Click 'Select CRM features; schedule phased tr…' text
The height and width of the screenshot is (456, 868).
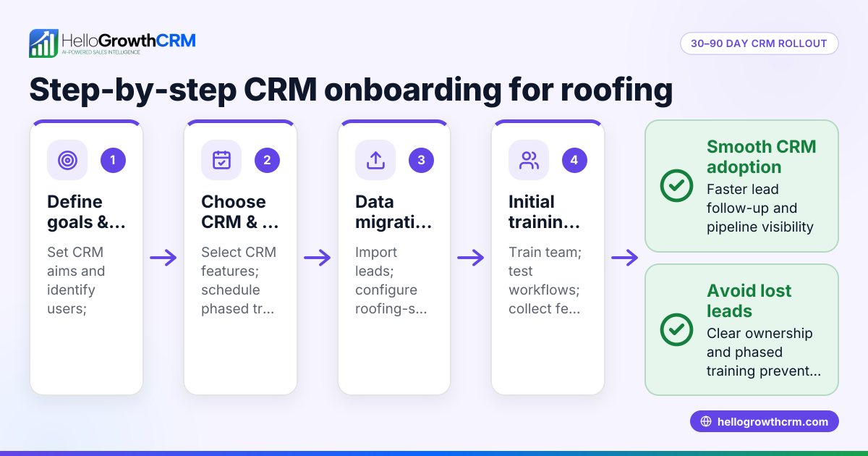point(239,281)
